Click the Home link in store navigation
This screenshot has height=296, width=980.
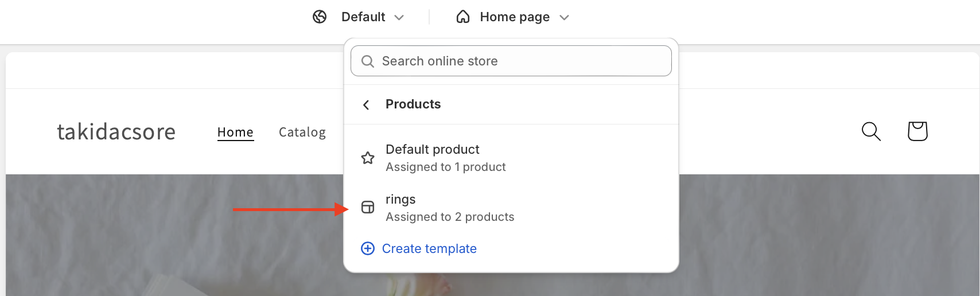235,133
